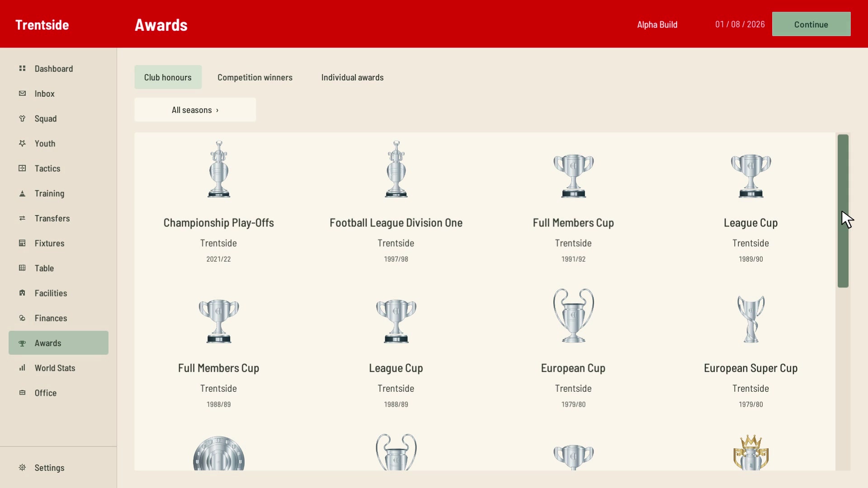Click the Alpha Build label
The height and width of the screenshot is (488, 868).
tap(657, 24)
